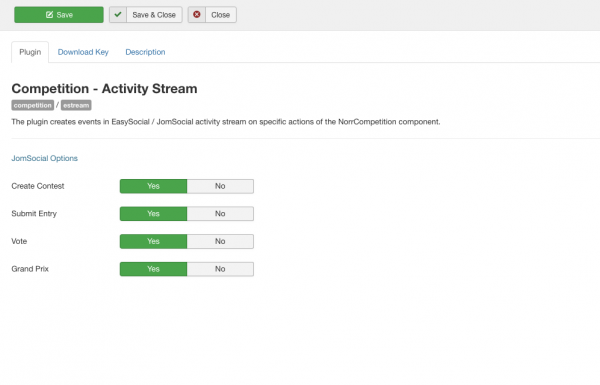Click the 'Competition - Activity Stream' title

click(104, 89)
